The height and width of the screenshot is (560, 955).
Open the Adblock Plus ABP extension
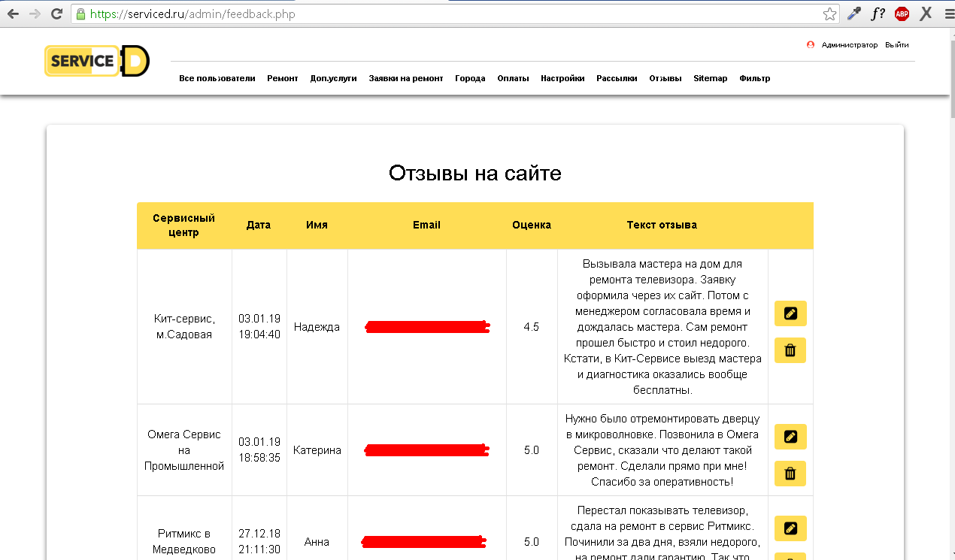tap(902, 14)
